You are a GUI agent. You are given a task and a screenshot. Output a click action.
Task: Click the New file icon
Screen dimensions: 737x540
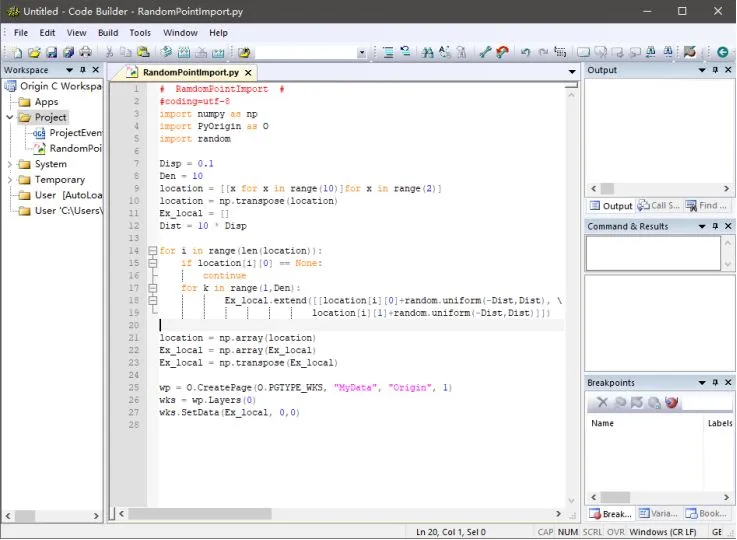17,52
